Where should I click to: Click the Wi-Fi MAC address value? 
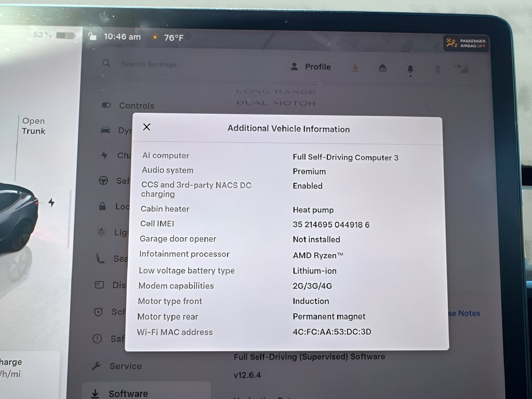click(332, 331)
